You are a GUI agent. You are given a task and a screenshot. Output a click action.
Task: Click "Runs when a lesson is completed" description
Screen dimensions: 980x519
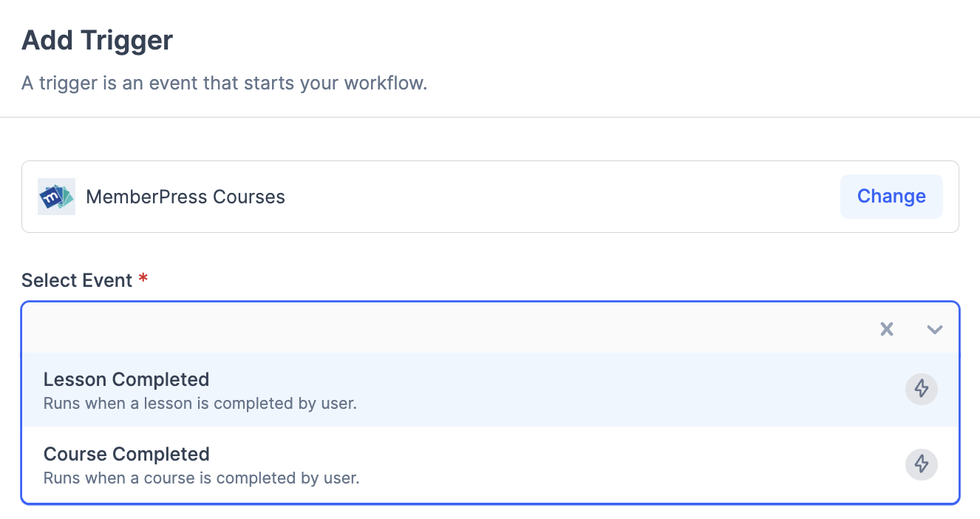pos(200,404)
